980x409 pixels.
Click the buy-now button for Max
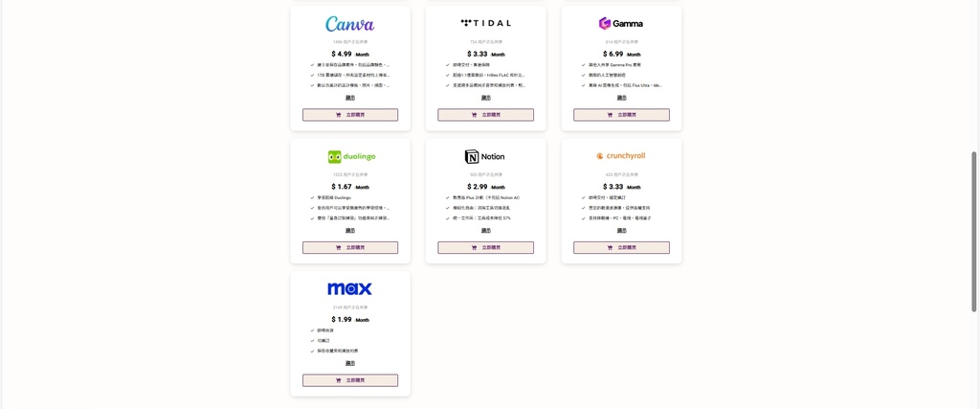pyautogui.click(x=350, y=380)
